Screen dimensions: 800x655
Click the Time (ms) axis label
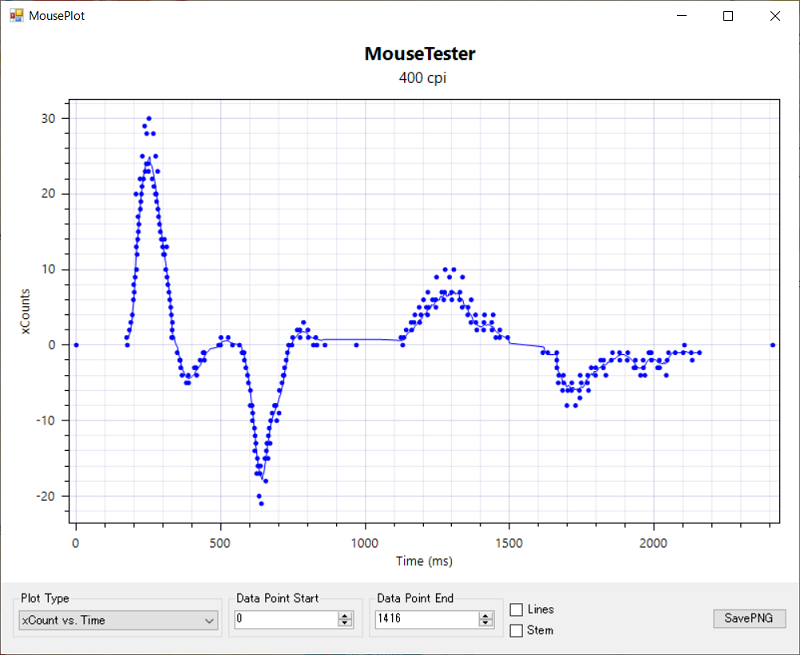point(424,561)
